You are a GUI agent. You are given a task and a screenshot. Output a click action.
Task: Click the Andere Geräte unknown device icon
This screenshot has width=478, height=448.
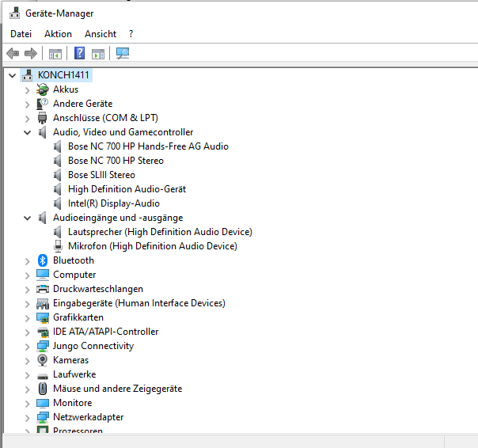pyautogui.click(x=43, y=104)
